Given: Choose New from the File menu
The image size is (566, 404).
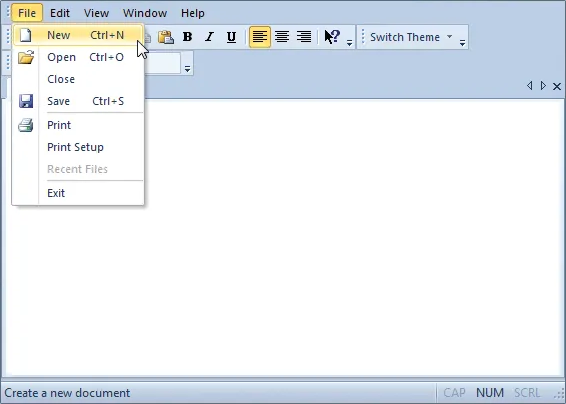Looking at the screenshot, I should [78, 35].
